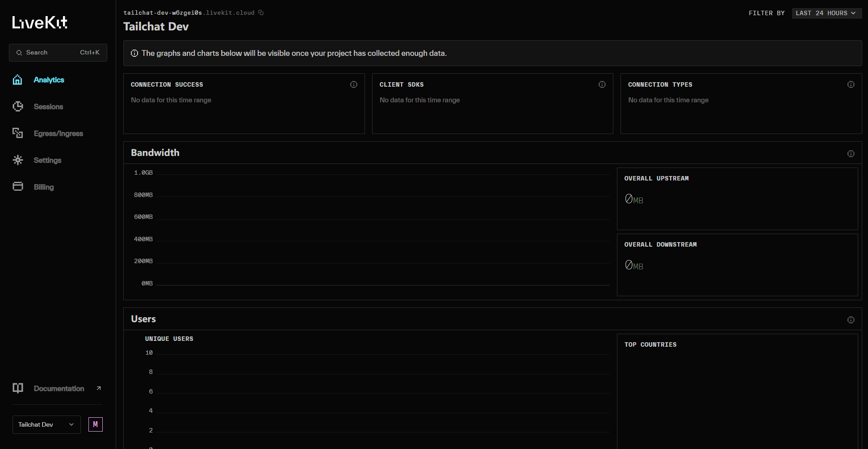Open project Settings

point(47,160)
